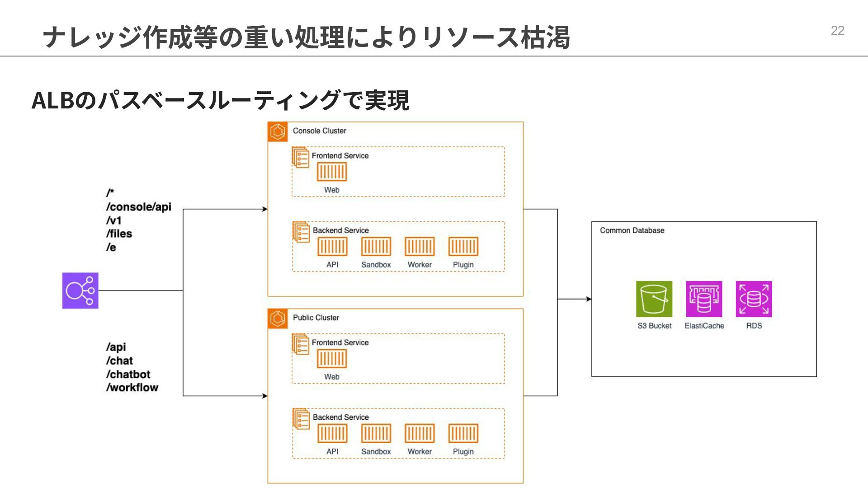Click Console Cluster Frontend Service task icon

click(x=301, y=157)
